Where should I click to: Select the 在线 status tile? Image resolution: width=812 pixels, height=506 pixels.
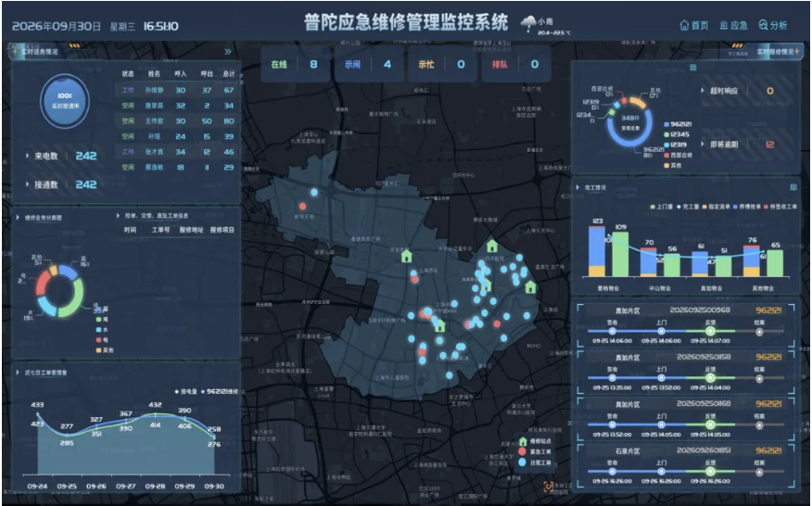coord(295,64)
